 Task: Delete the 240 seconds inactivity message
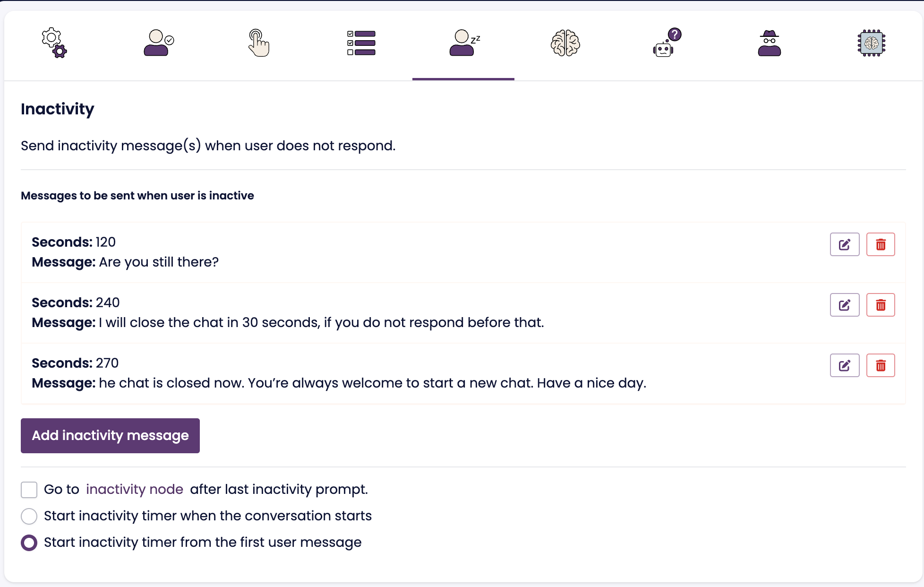(x=881, y=305)
